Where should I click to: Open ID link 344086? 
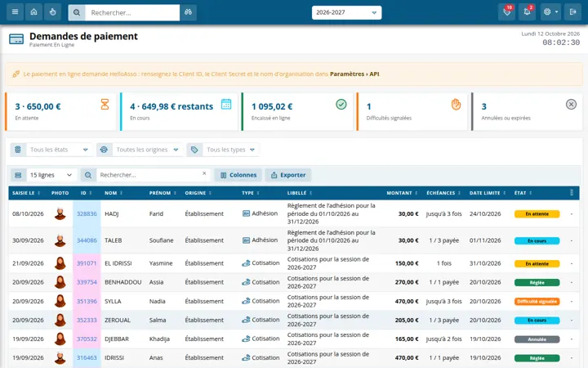click(87, 240)
